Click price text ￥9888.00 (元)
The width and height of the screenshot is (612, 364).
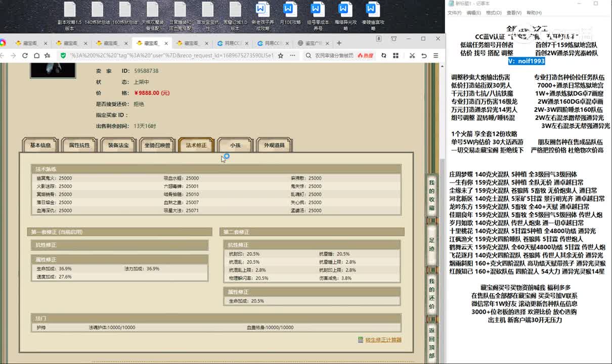coord(152,93)
